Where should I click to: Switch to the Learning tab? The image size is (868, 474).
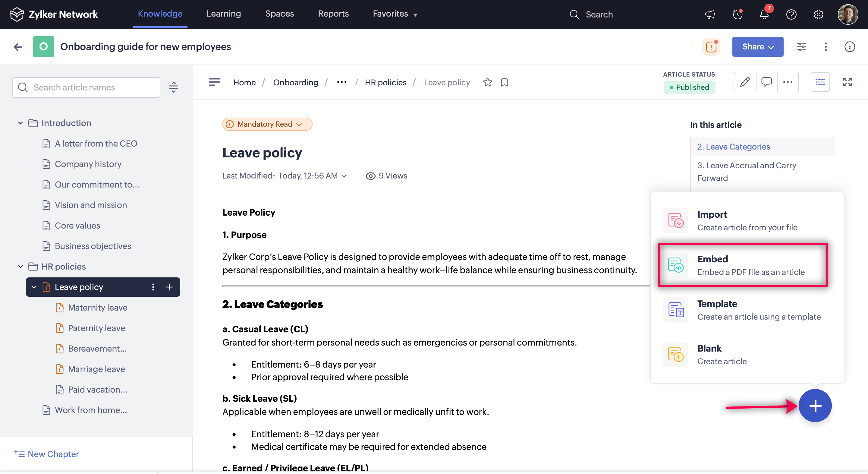point(223,14)
